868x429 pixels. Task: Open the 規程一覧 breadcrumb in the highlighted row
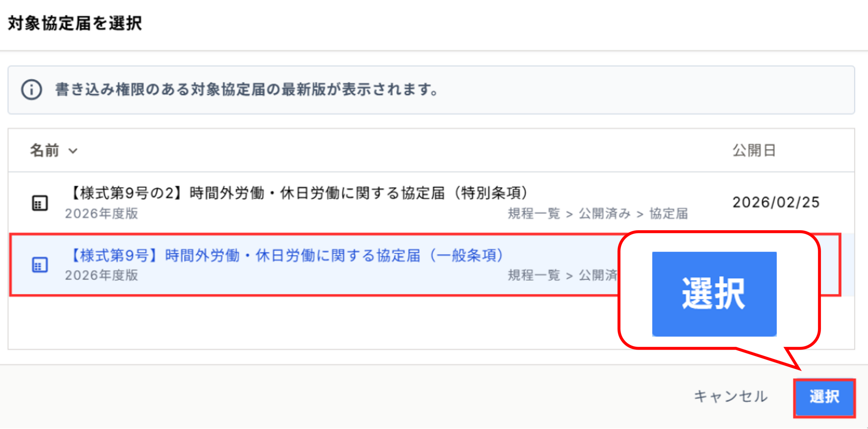pos(534,275)
